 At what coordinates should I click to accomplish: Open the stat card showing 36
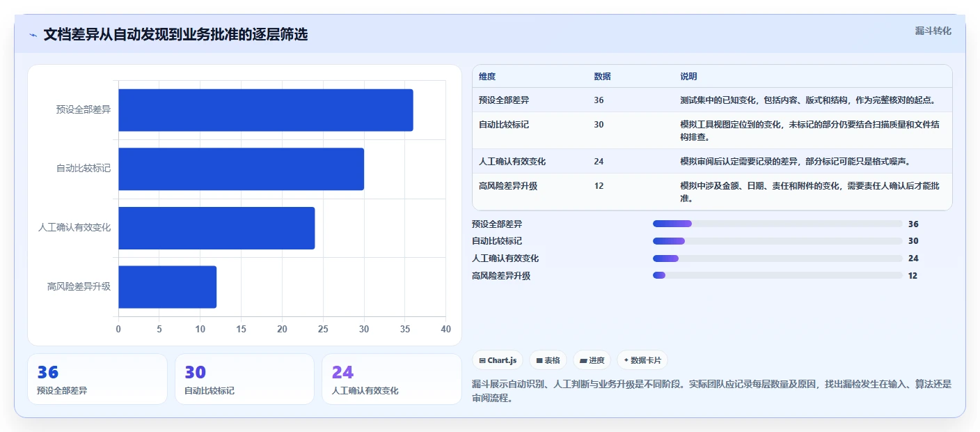(97, 379)
